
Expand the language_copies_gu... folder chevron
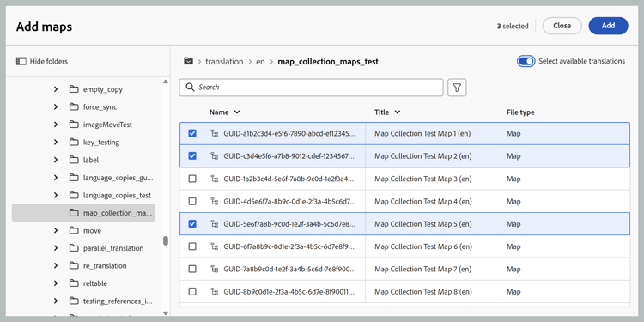click(56, 178)
